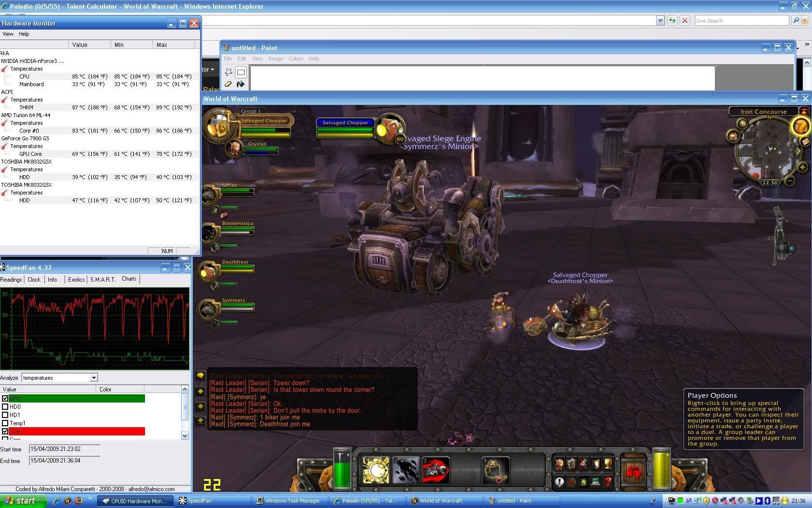Switch to the untitled - Paint taskbar button

click(522, 501)
